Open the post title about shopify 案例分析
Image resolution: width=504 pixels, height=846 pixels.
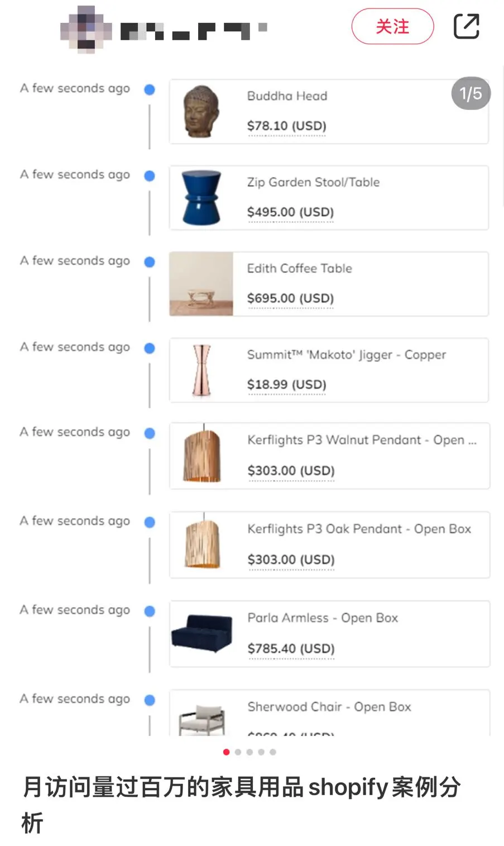click(x=241, y=805)
